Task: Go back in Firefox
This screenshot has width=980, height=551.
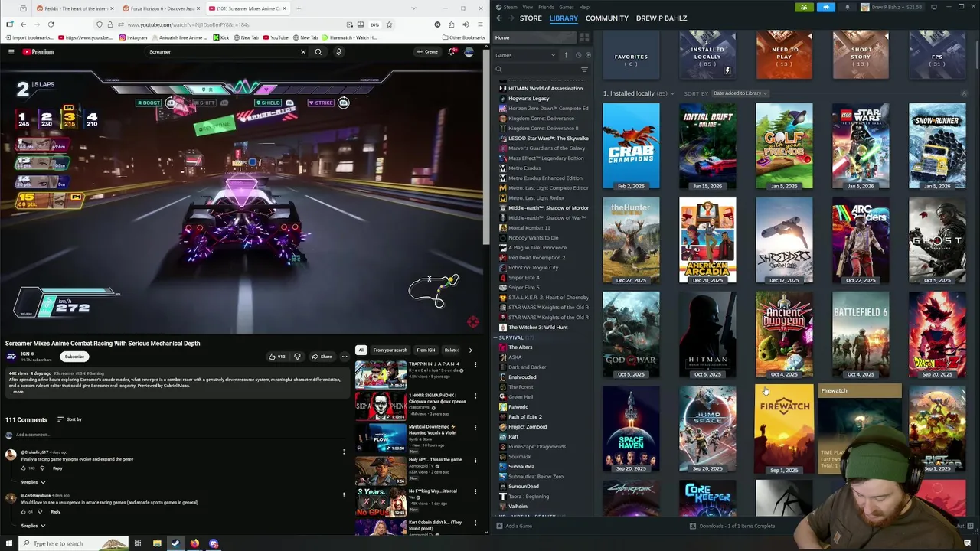Action: (23, 24)
